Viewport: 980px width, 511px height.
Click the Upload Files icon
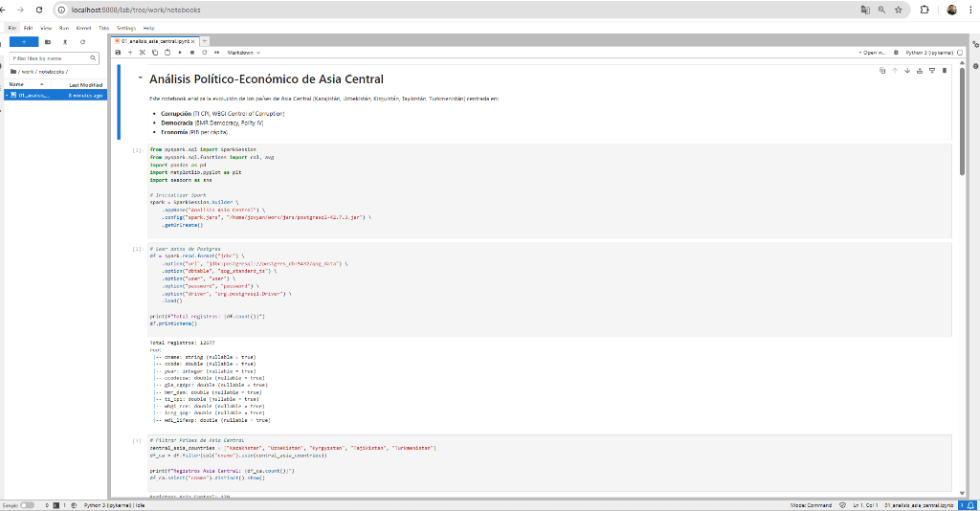pyautogui.click(x=65, y=42)
